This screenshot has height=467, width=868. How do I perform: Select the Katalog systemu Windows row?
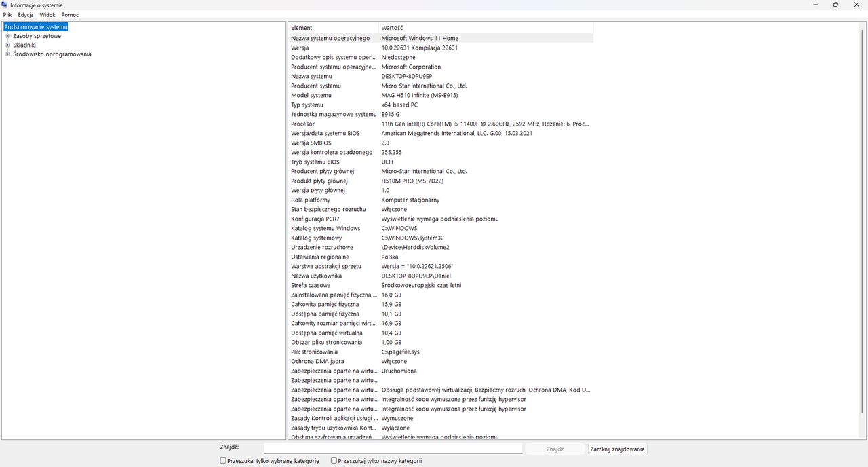point(441,229)
